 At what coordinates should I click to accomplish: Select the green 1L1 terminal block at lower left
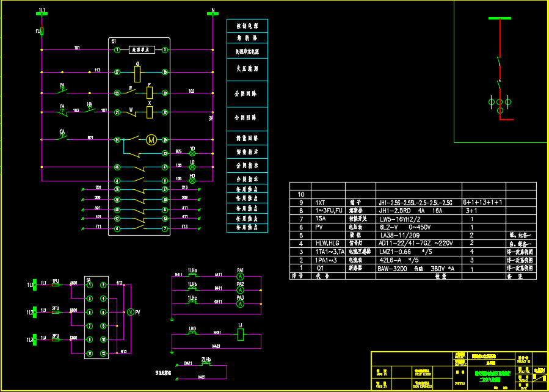[x=35, y=285]
